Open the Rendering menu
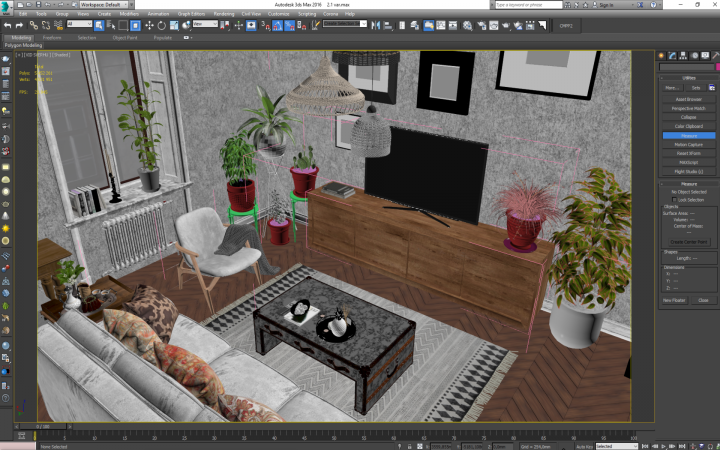The width and height of the screenshot is (720, 450). click(x=224, y=14)
